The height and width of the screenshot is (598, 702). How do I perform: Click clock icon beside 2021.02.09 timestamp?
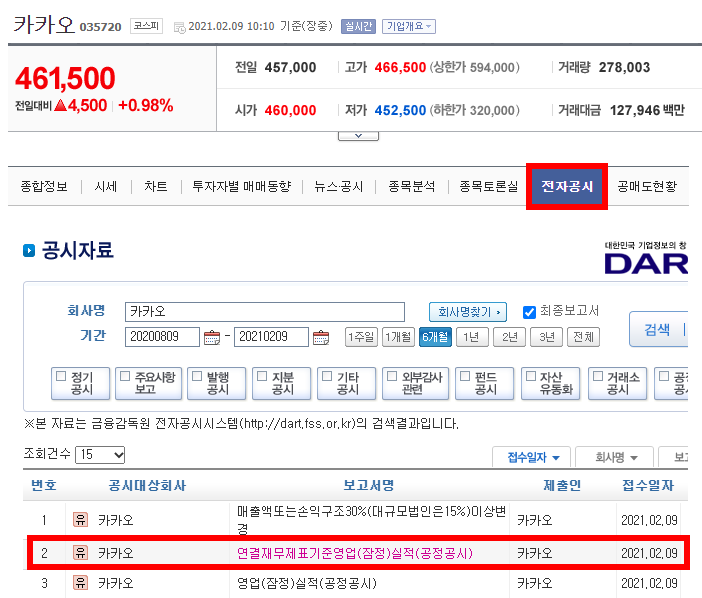[x=180, y=28]
